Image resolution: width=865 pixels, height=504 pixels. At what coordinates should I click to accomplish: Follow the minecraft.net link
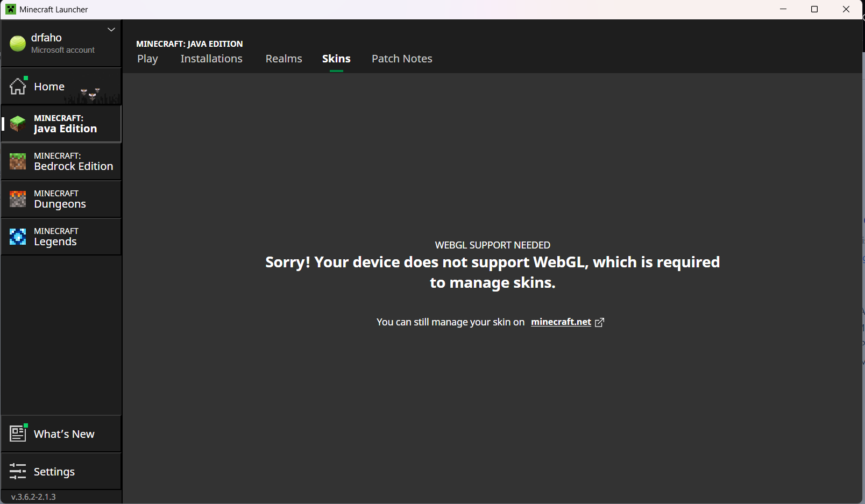tap(561, 322)
